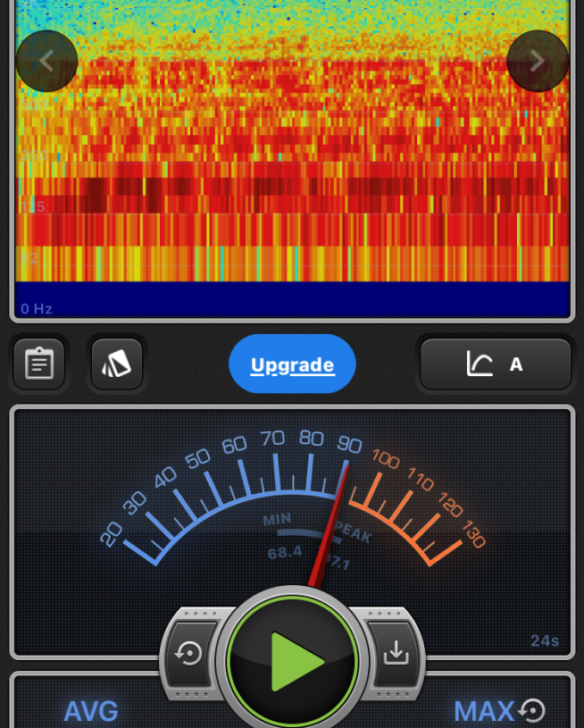Tap the PEAK label on the gauge
Viewport: 584px width, 728px height.
(x=353, y=535)
